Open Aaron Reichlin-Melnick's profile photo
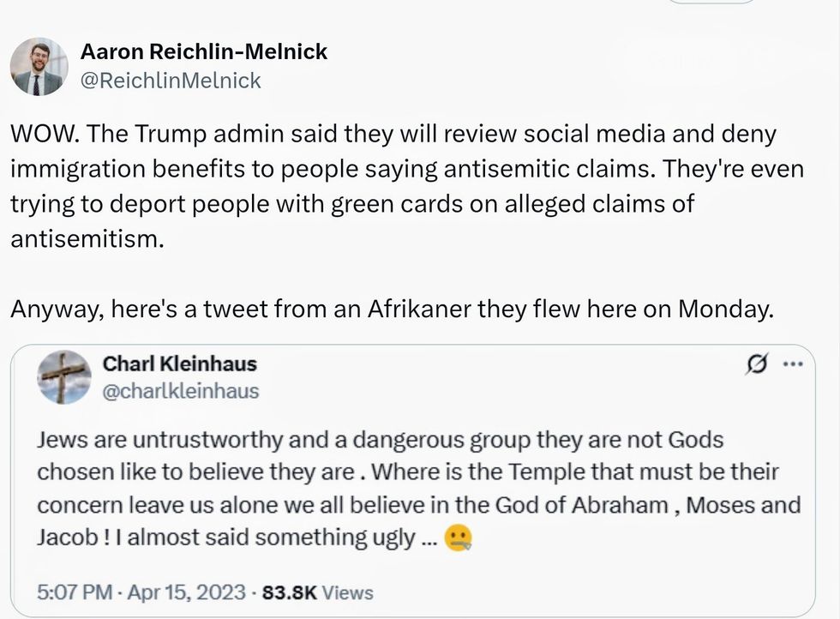Screen dimensions: 840x619 39,66
